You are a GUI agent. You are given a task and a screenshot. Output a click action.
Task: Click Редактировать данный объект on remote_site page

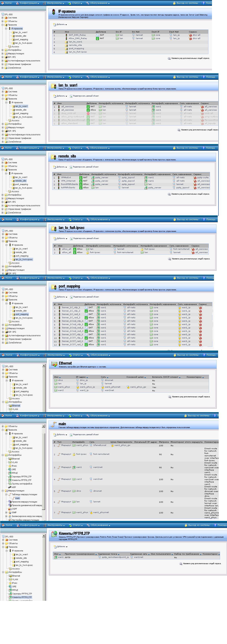coord(84,167)
